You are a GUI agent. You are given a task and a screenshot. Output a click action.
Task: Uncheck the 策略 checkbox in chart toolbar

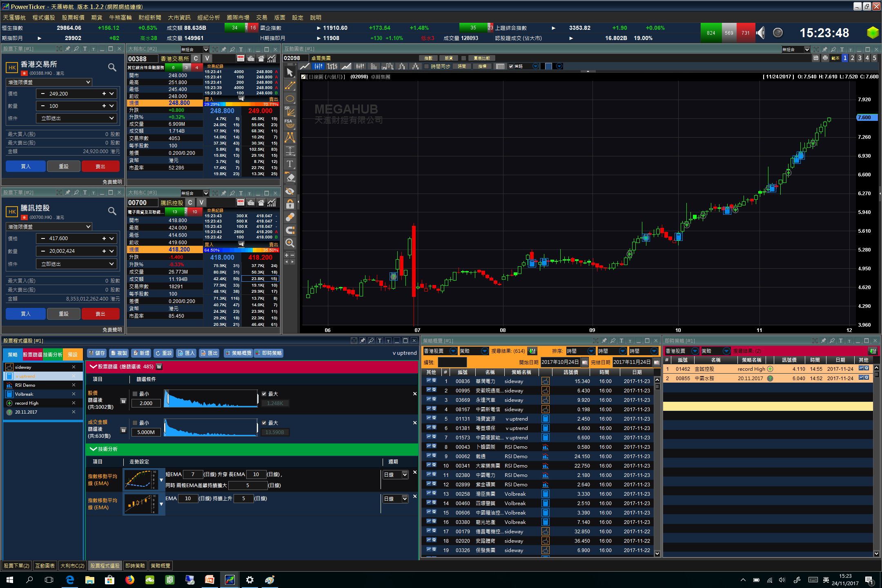coord(511,66)
